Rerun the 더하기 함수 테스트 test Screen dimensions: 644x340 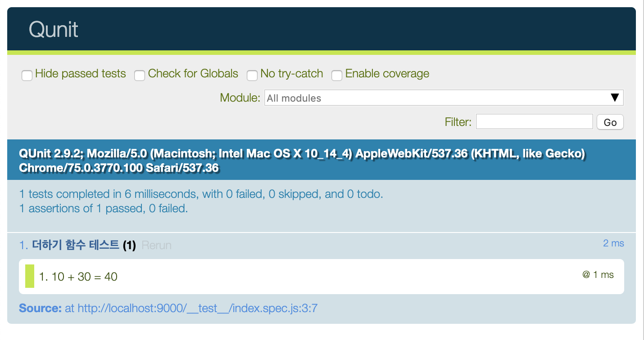click(x=156, y=246)
